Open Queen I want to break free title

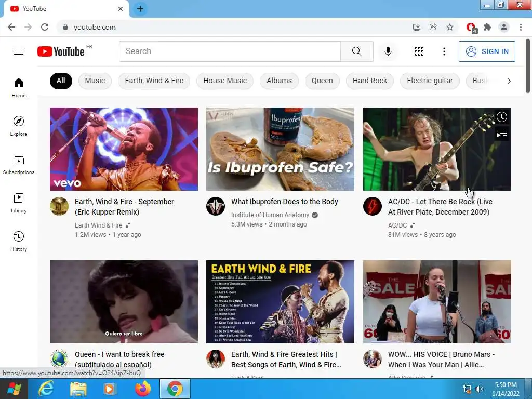119,360
